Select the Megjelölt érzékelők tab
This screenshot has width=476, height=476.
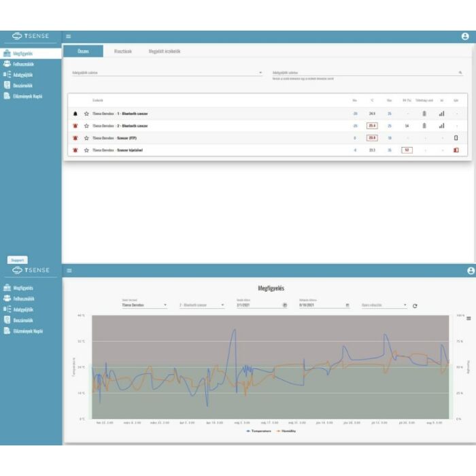(x=165, y=51)
